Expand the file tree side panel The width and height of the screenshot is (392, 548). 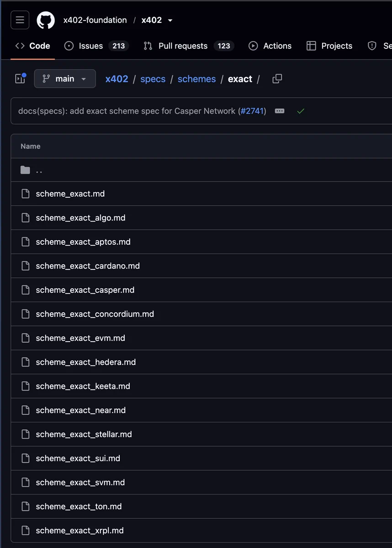20,79
